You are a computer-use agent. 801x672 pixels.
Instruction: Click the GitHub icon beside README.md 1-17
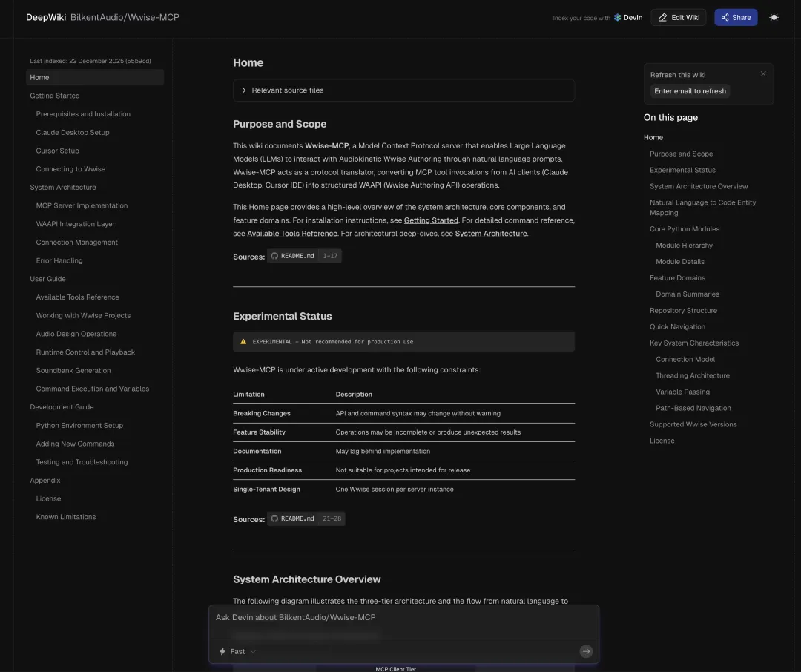[274, 256]
